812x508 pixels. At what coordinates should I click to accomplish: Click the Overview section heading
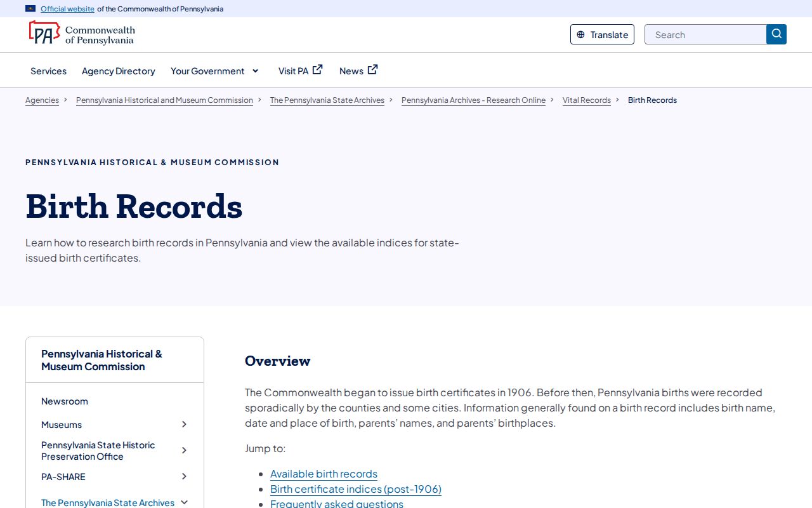click(x=278, y=361)
